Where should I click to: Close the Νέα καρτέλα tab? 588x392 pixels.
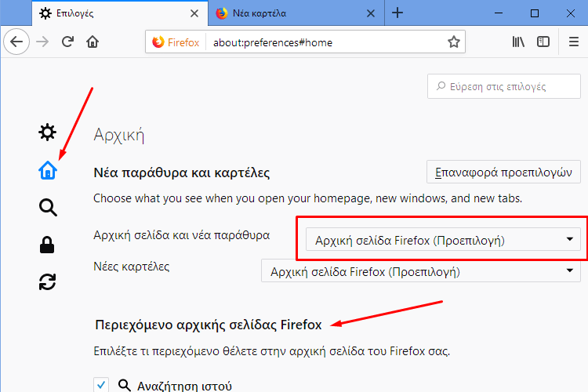point(371,13)
